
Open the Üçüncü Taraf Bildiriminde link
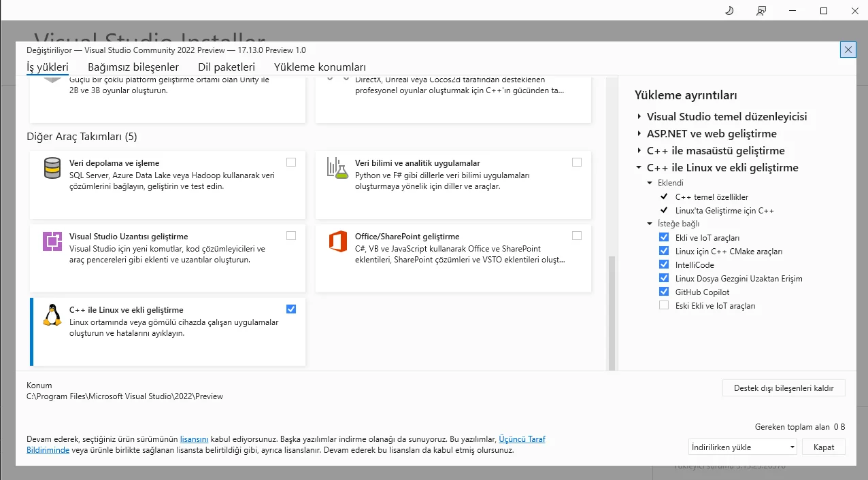coord(522,439)
